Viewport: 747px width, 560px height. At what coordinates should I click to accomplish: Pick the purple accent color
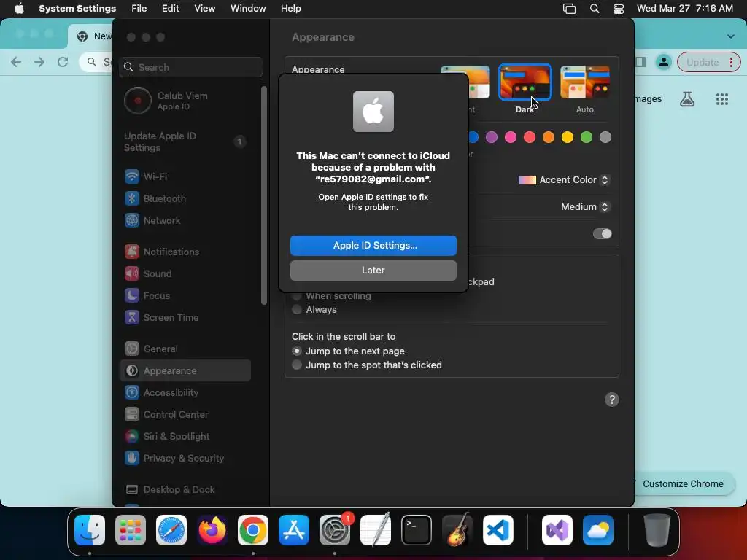[x=491, y=137]
